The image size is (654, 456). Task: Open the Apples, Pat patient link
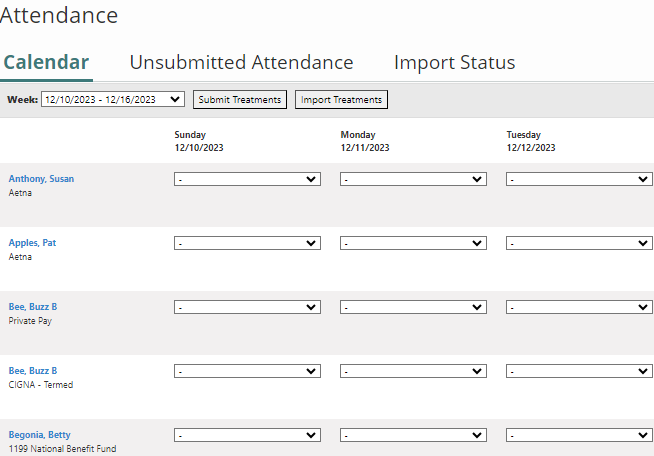[x=32, y=243]
